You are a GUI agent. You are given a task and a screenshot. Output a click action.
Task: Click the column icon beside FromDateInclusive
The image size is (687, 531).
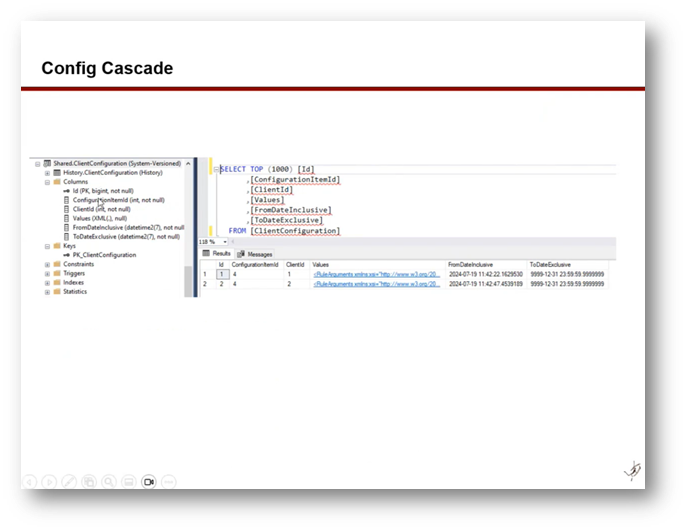(x=67, y=227)
